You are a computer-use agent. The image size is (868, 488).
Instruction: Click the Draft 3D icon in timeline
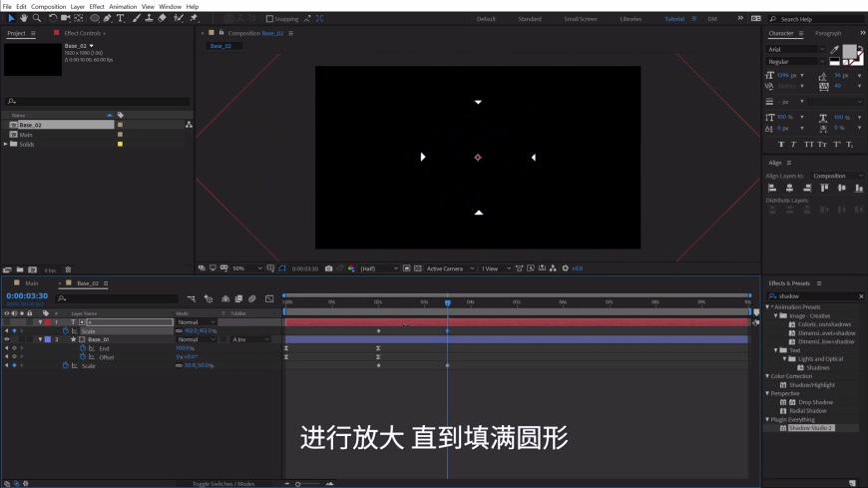point(209,299)
